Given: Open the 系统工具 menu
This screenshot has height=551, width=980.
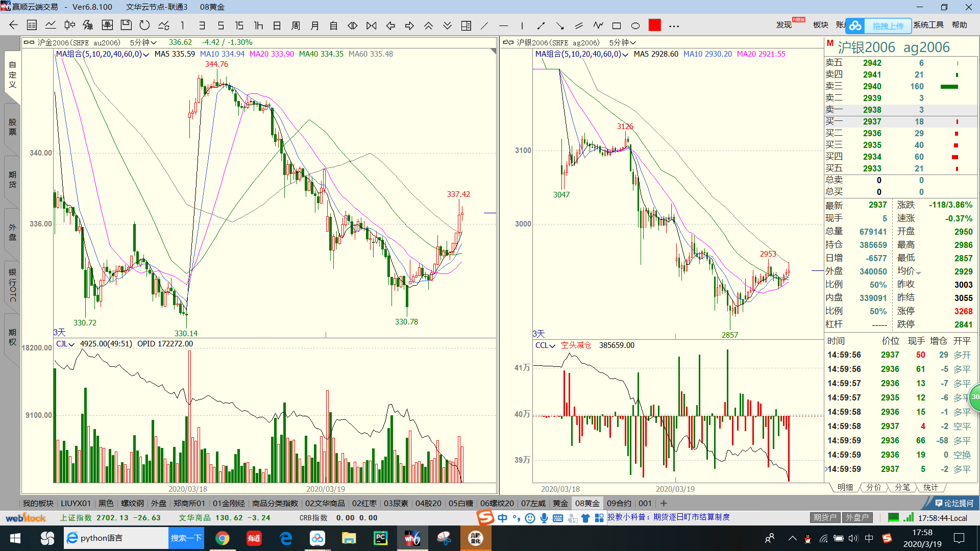Looking at the screenshot, I should coord(928,25).
